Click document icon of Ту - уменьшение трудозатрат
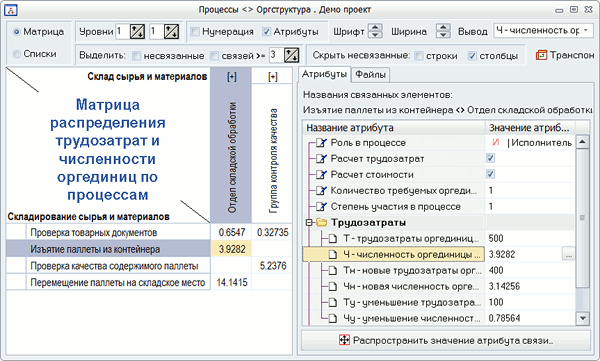Viewport: 600px width, 361px height. point(333,302)
